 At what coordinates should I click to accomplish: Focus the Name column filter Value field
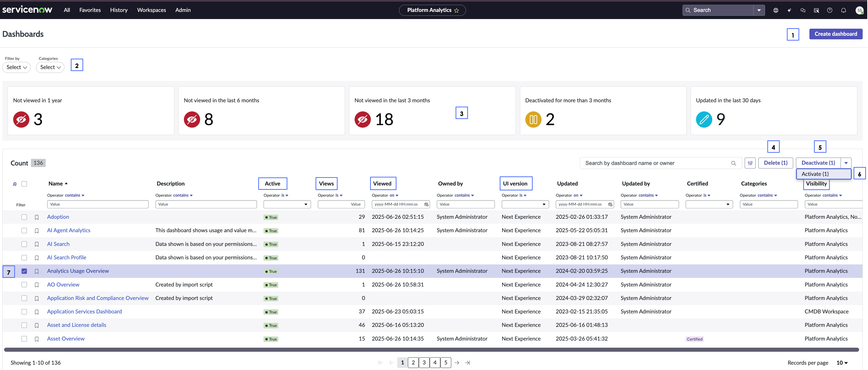click(98, 205)
